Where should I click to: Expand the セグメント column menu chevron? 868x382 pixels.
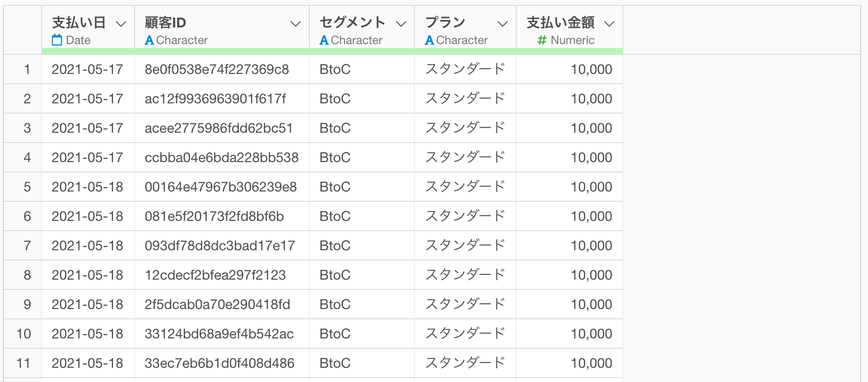[x=401, y=24]
